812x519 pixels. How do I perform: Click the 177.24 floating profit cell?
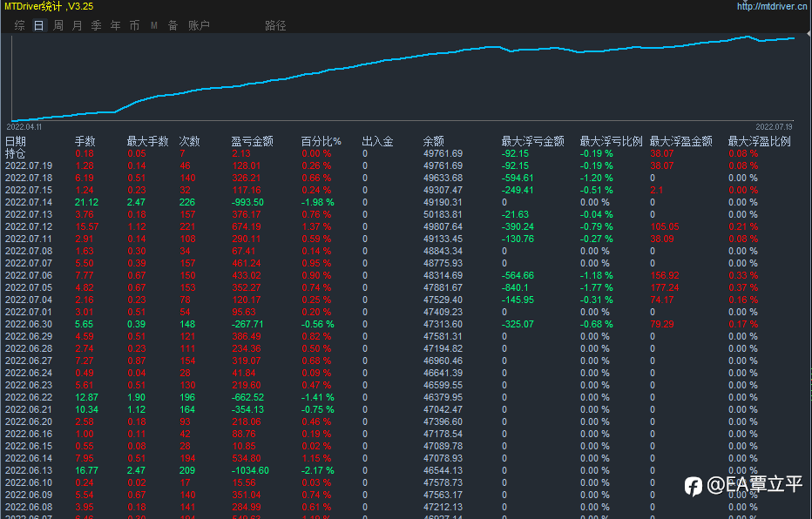click(x=665, y=287)
